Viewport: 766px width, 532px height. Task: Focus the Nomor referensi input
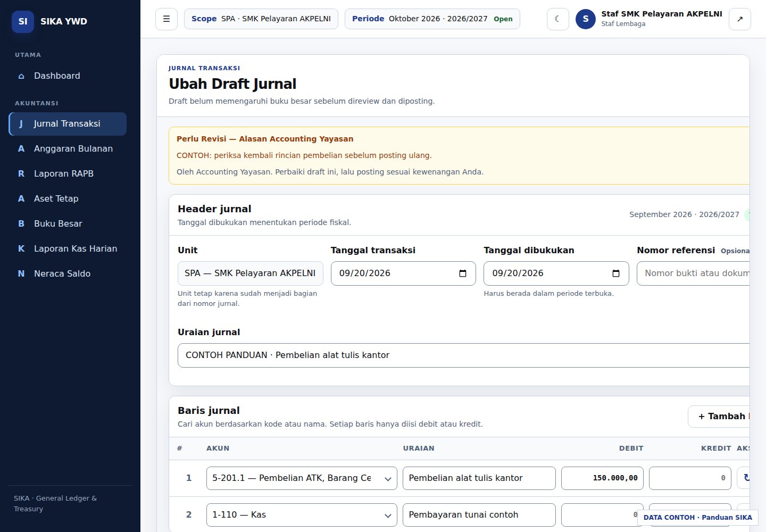(693, 273)
